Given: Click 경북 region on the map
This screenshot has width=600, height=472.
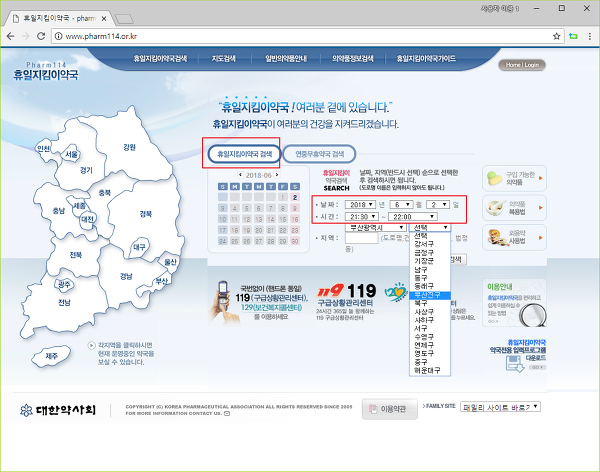Looking at the screenshot, I should (x=145, y=214).
